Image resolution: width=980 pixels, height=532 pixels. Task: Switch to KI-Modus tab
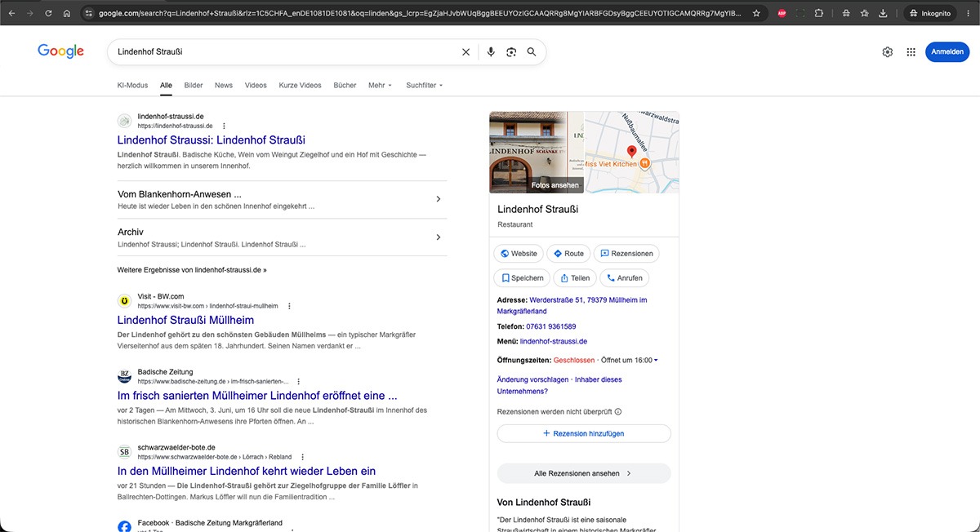pos(132,85)
